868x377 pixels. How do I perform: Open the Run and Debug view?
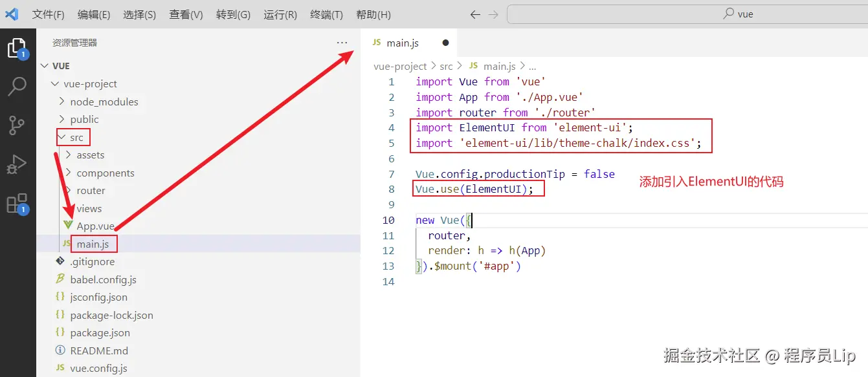coord(17,164)
